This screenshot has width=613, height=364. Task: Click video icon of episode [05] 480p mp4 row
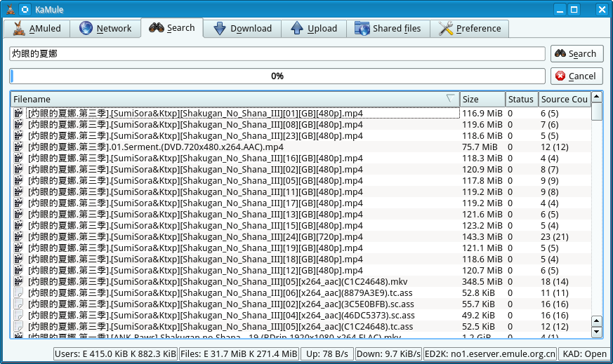click(18, 181)
